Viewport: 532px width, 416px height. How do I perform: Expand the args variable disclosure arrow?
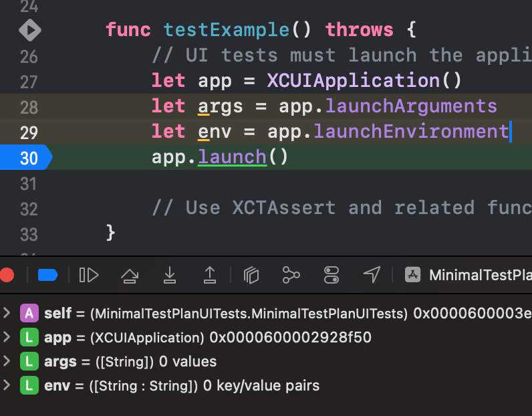pos(7,361)
